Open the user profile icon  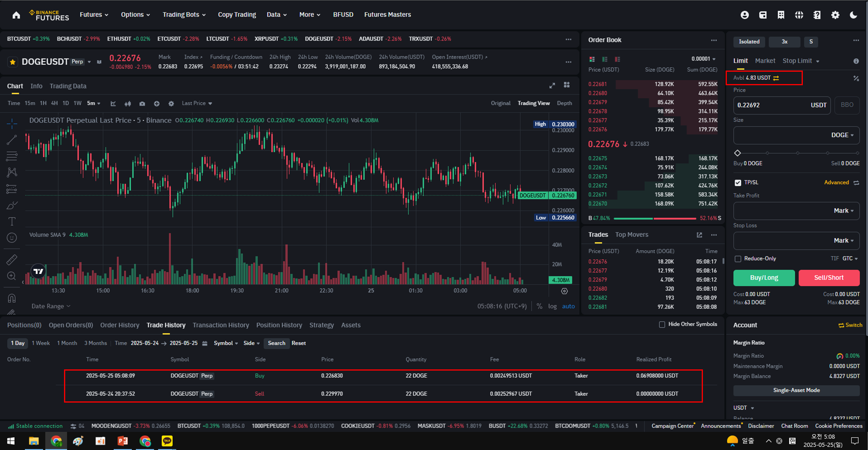pos(745,15)
